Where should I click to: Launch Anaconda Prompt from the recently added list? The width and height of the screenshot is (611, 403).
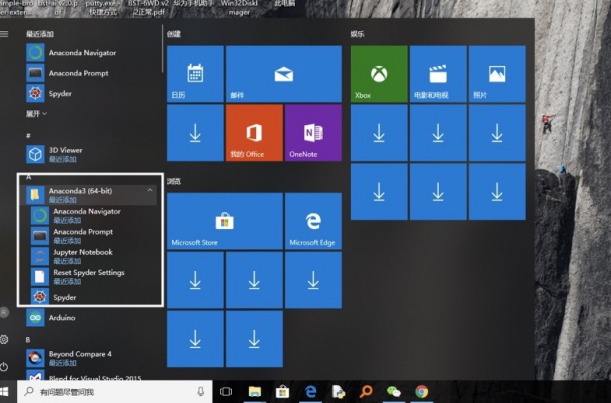(92, 73)
